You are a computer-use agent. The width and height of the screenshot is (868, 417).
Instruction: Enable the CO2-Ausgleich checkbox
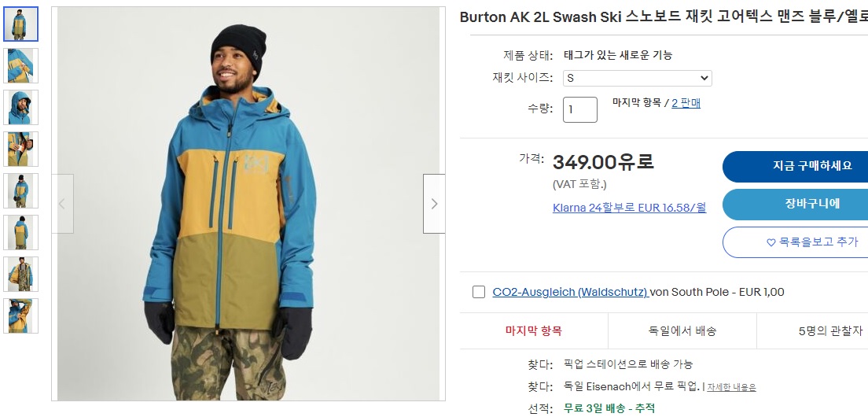click(x=479, y=292)
